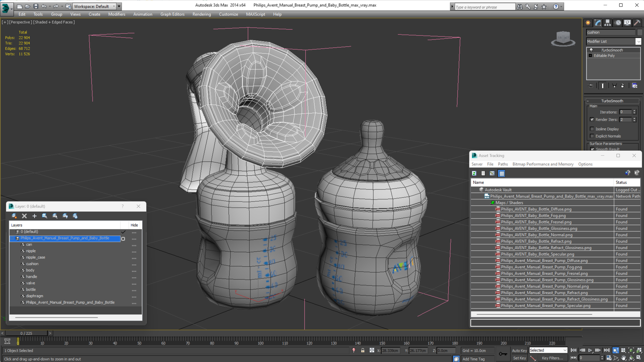
Task: Uncheck Render Iters checkbox
Action: pos(592,119)
